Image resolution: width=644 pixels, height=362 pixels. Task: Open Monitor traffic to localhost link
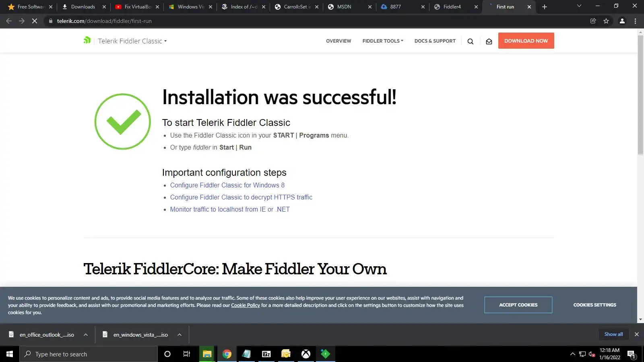coord(230,209)
